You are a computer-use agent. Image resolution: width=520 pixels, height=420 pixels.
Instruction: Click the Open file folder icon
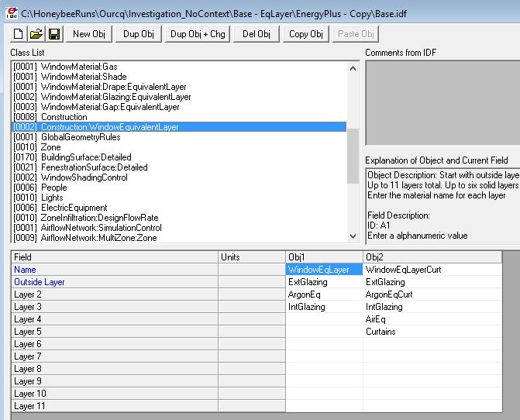pyautogui.click(x=36, y=34)
